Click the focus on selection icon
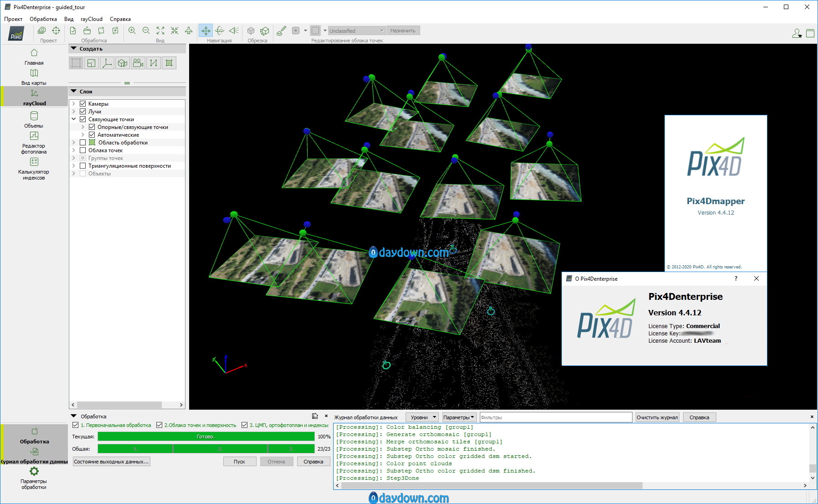 click(175, 31)
